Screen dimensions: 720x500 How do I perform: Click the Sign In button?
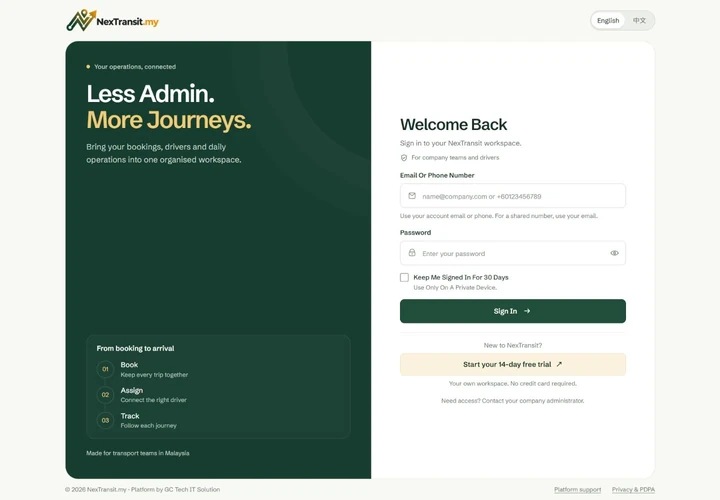click(512, 311)
